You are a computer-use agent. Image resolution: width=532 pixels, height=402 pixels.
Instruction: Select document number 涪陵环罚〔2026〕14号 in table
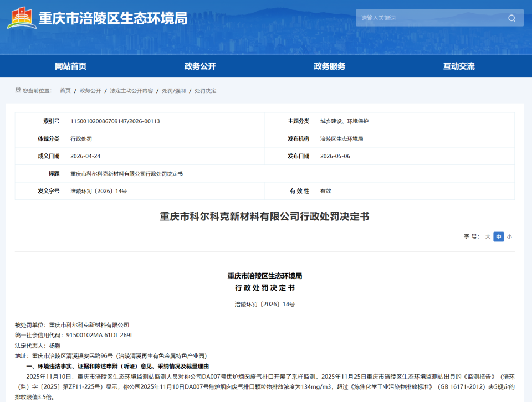click(99, 191)
